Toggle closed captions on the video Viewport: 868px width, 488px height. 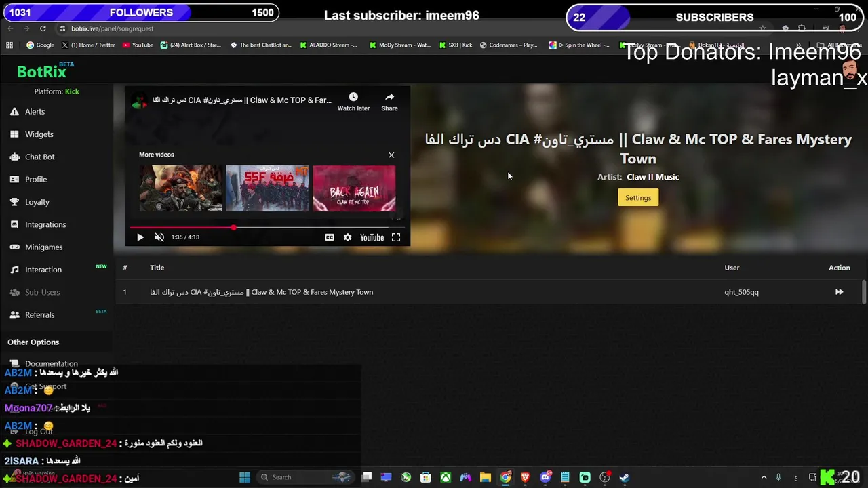click(x=330, y=237)
